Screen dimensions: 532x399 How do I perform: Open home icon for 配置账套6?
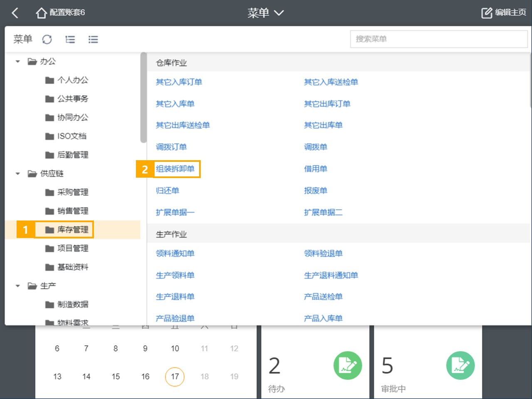click(x=41, y=13)
